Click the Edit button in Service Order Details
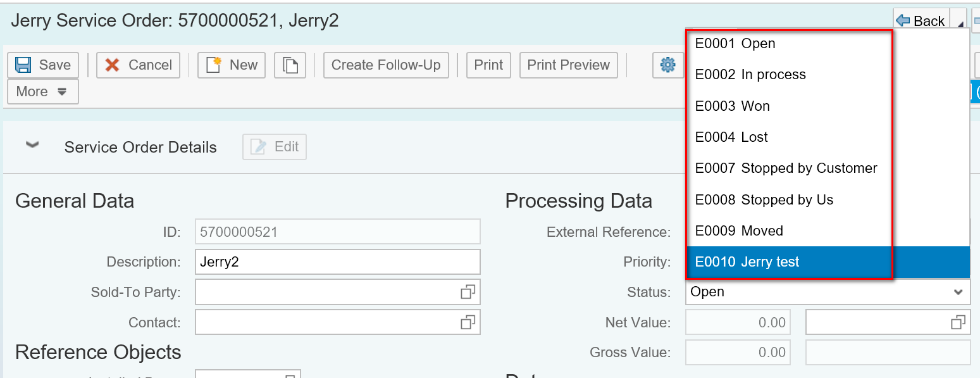The height and width of the screenshot is (378, 980). click(x=275, y=147)
